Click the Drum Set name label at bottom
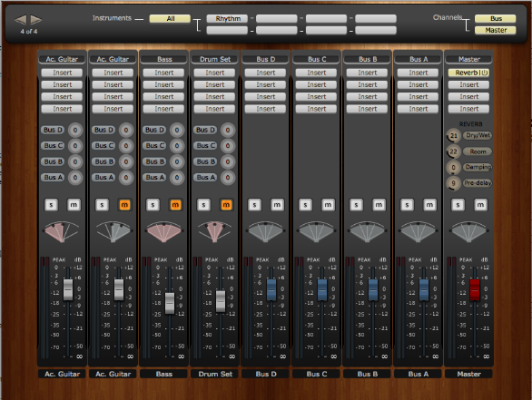 point(215,374)
